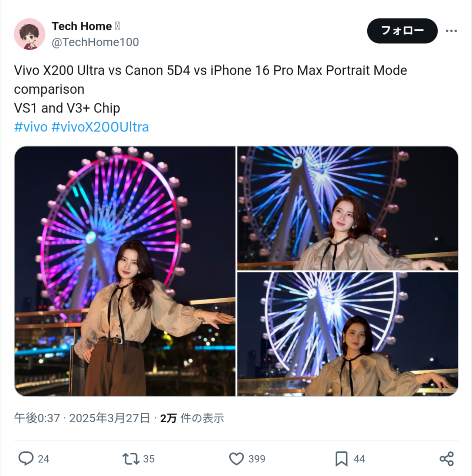Click the Tech Home profile avatar
472x476 pixels.
point(30,34)
